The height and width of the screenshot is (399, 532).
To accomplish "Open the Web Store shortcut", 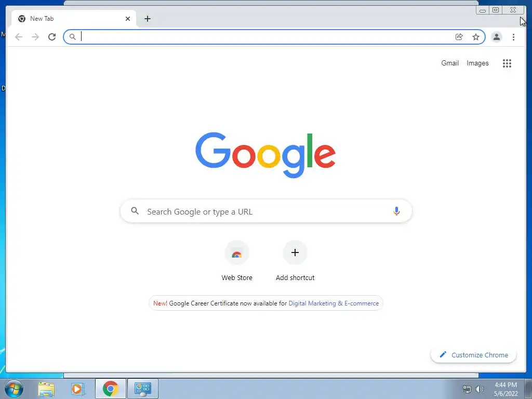I will [237, 261].
